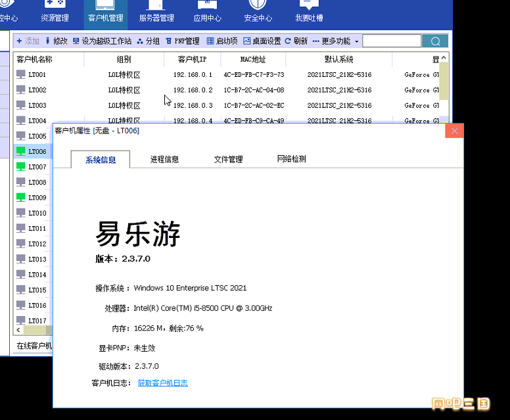
Task: Click the 获取客户机日志 link
Action: pyautogui.click(x=162, y=383)
